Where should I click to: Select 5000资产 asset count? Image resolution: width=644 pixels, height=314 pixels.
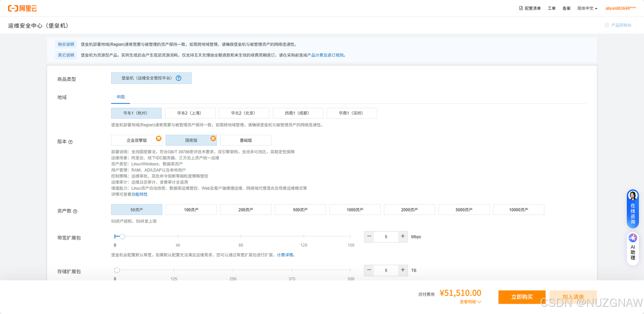coord(464,210)
